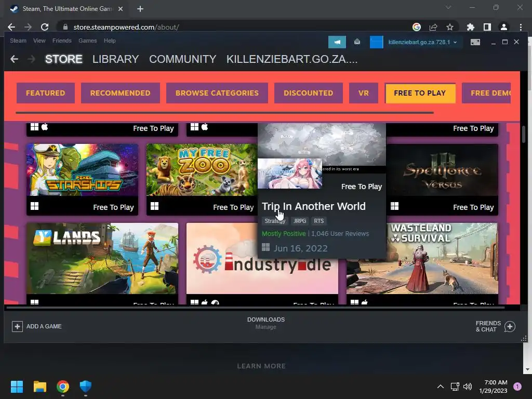Image resolution: width=532 pixels, height=399 pixels.
Task: Click the browser back arrow
Action: click(x=11, y=27)
